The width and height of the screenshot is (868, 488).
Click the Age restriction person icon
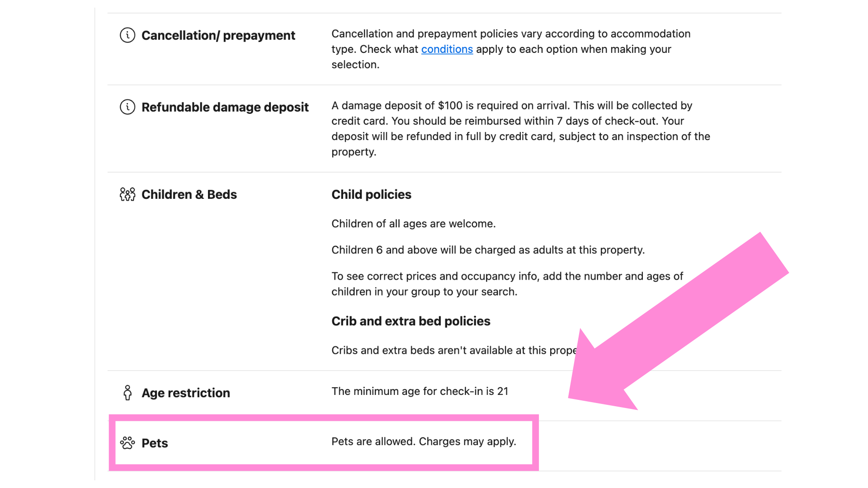pyautogui.click(x=127, y=393)
